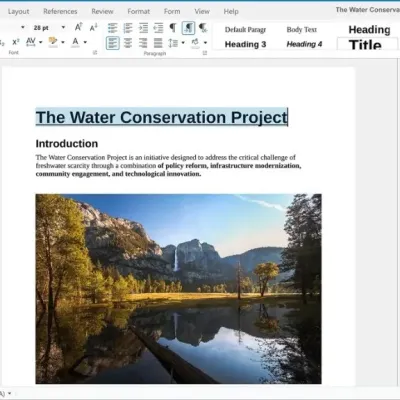Viewport: 400px width, 400px height.
Task: Open line spacing dropdown arrow
Action: click(183, 43)
